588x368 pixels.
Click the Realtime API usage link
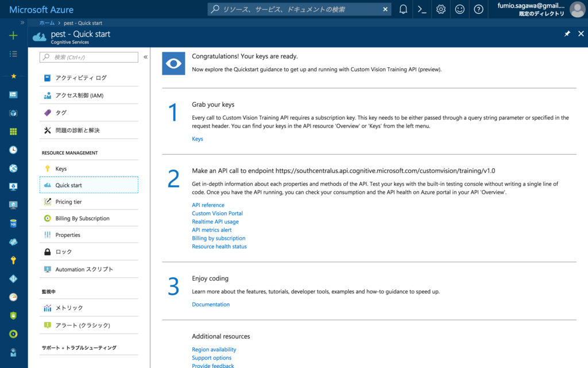coord(215,221)
